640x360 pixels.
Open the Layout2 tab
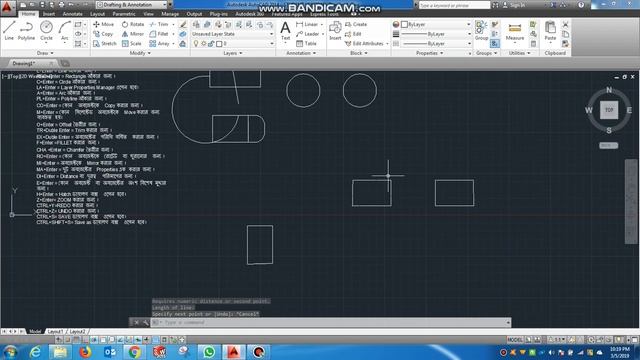(77, 331)
